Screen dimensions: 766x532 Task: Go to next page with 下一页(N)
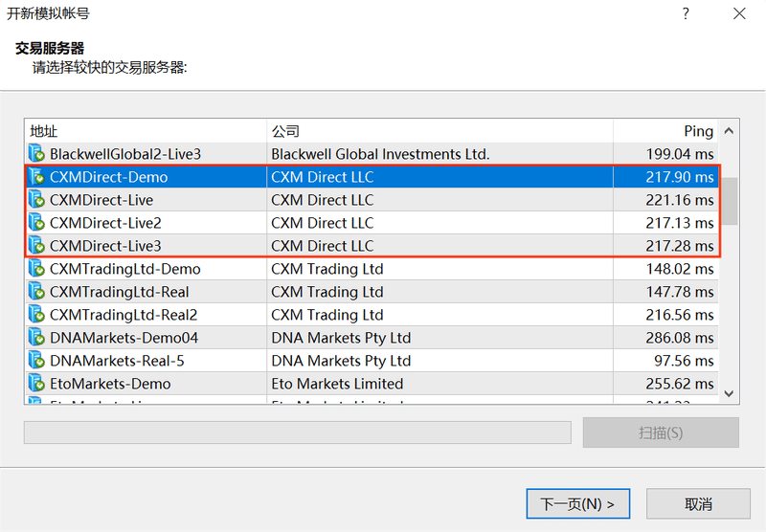pos(578,503)
